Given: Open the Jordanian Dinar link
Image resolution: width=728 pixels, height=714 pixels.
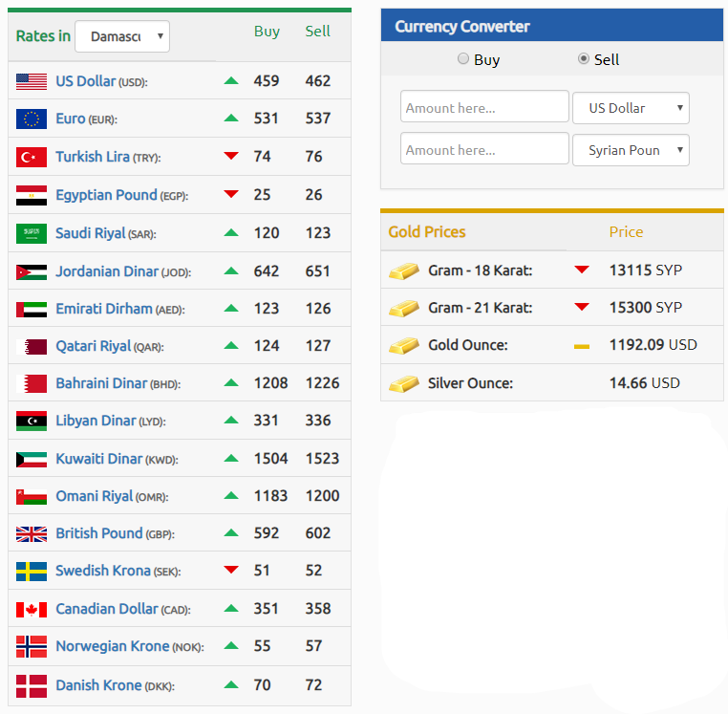Looking at the screenshot, I should [106, 271].
